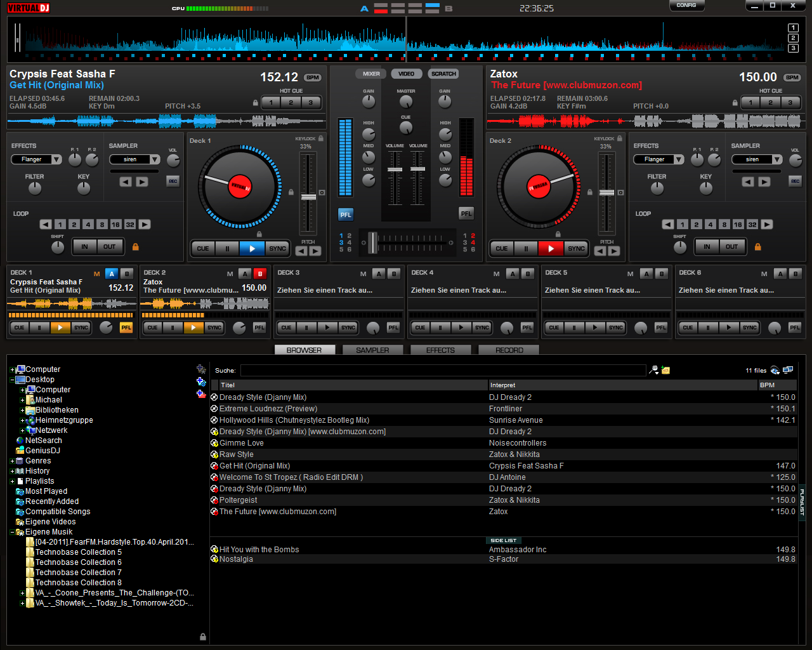Nudge Deck 2 pitch bend right arrow
The width and height of the screenshot is (812, 650).
(613, 251)
